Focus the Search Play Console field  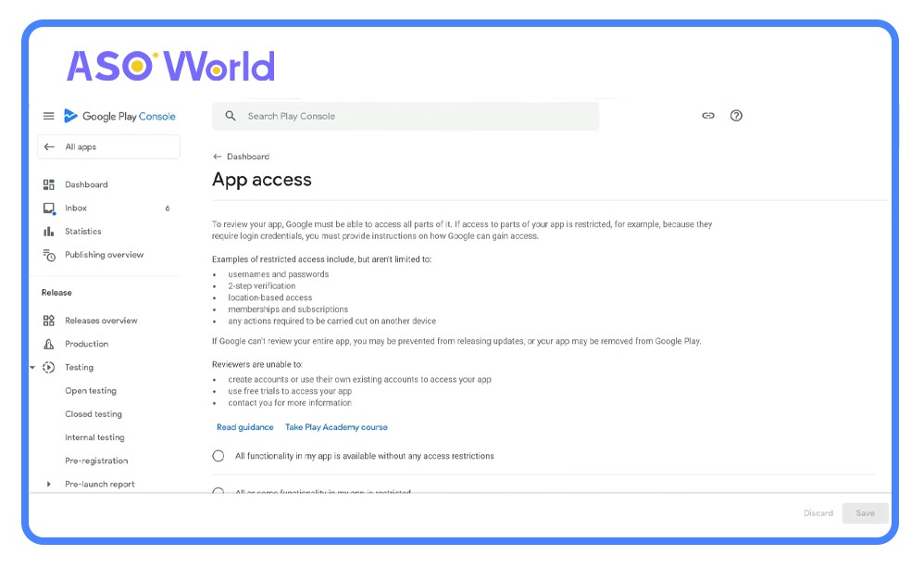tap(406, 116)
